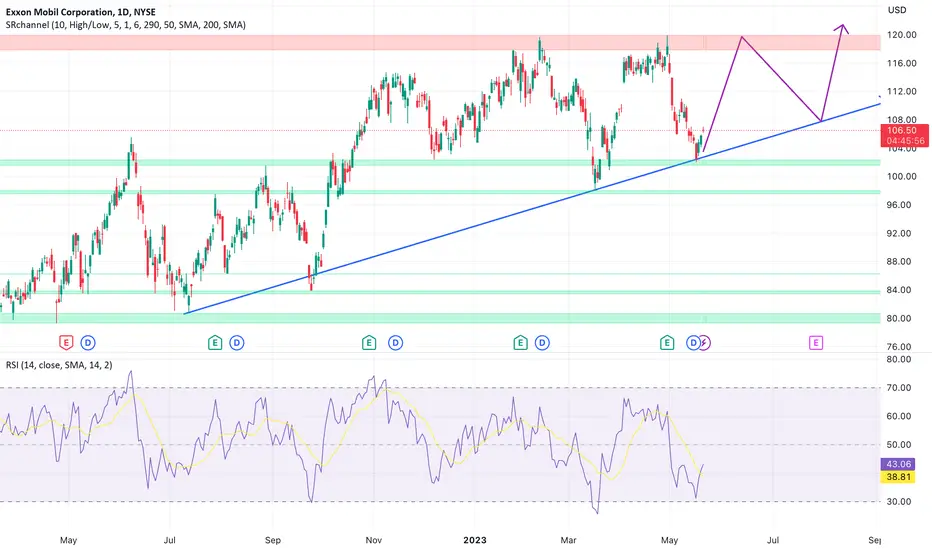This screenshot has height=550, width=932.
Task: Click the dividend D marker beside the red E
Action: point(88,342)
